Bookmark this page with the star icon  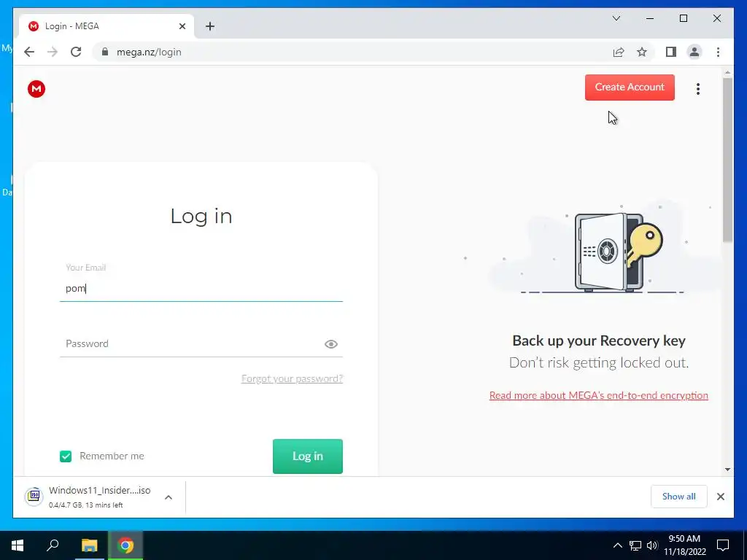click(642, 52)
